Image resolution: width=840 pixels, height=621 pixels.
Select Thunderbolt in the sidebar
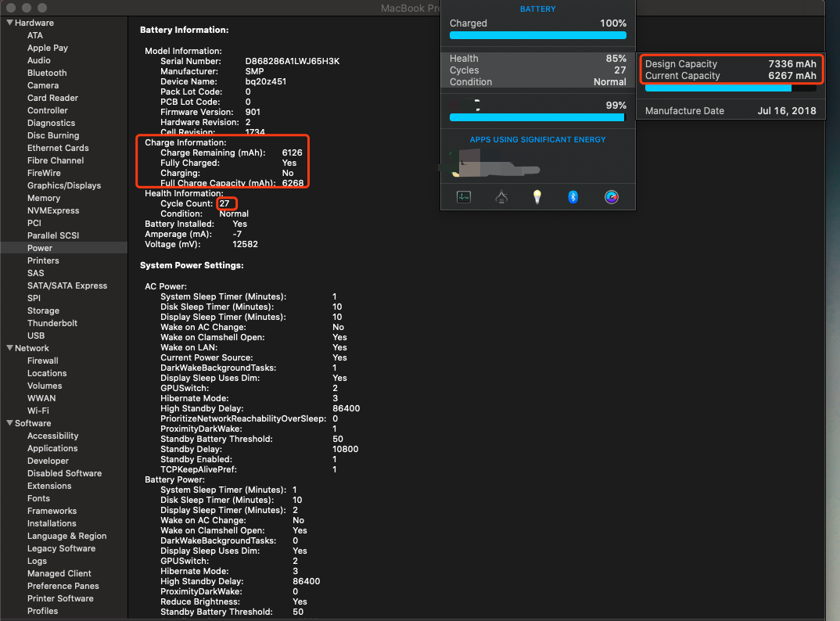52,323
